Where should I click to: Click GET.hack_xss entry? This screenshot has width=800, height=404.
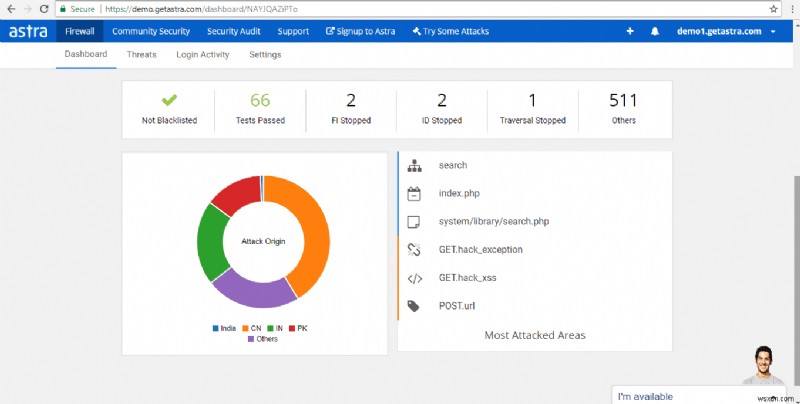click(467, 278)
